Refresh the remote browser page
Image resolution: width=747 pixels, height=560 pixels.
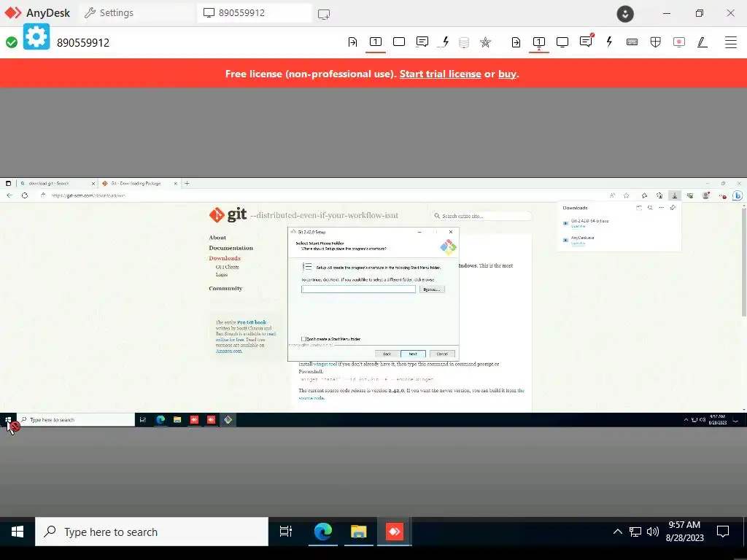pos(25,195)
